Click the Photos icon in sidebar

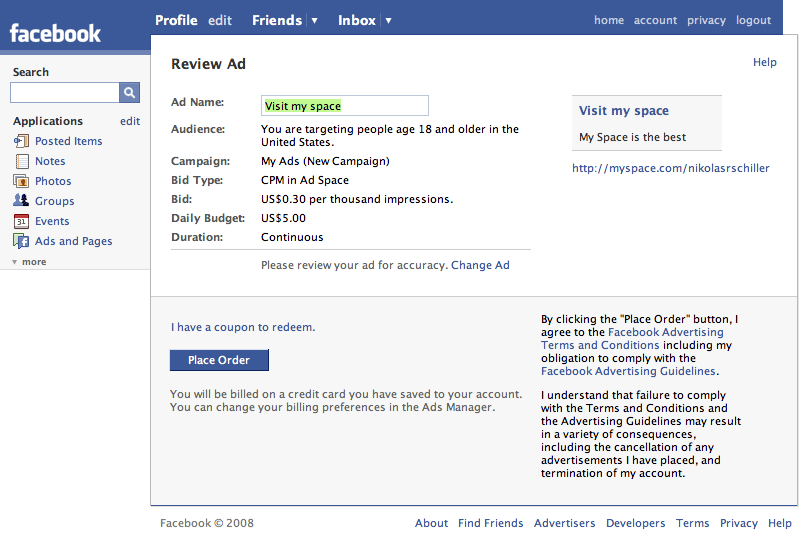(x=21, y=181)
